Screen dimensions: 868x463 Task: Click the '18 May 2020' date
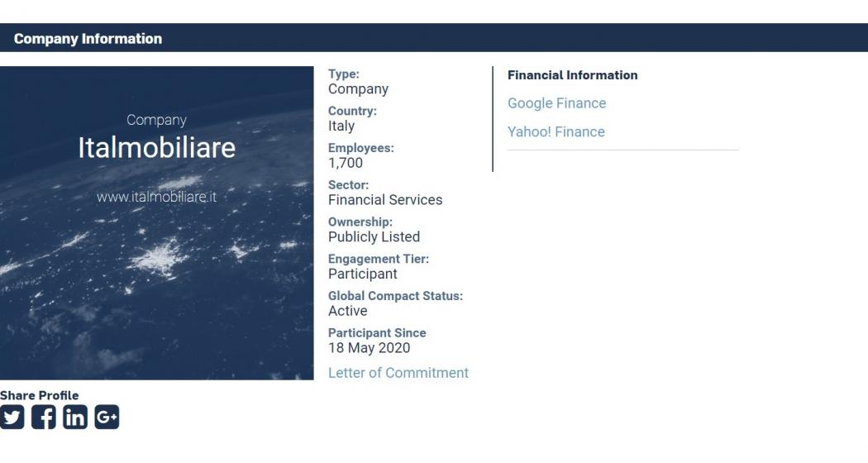point(370,348)
